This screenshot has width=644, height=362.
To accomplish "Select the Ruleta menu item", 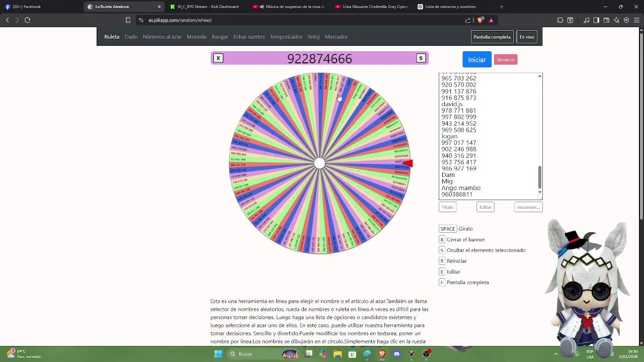I will coord(112,37).
